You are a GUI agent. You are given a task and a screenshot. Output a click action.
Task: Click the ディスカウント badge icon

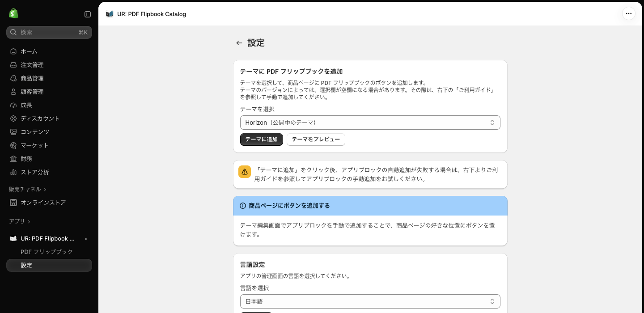tap(13, 118)
